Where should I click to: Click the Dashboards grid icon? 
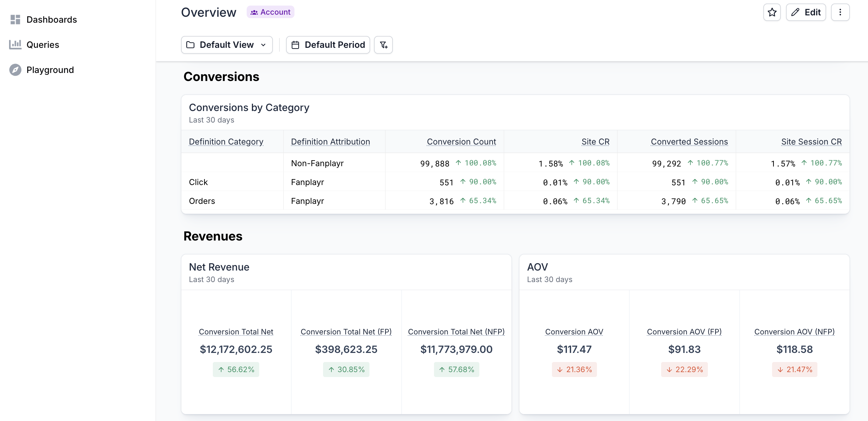point(15,20)
